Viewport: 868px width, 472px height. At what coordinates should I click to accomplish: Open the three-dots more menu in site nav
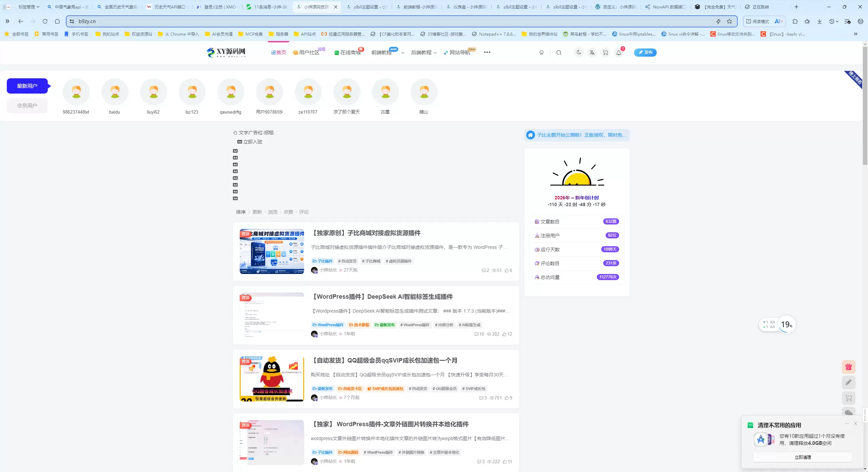487,52
